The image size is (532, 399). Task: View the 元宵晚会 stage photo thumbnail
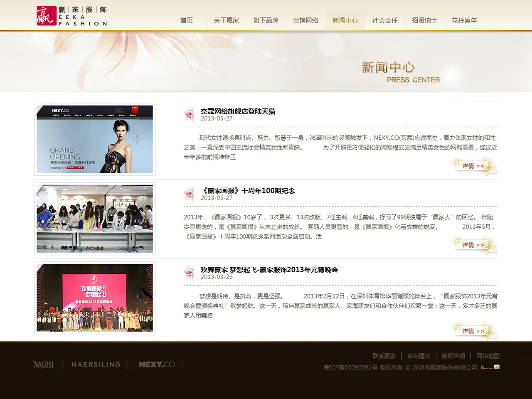(95, 298)
